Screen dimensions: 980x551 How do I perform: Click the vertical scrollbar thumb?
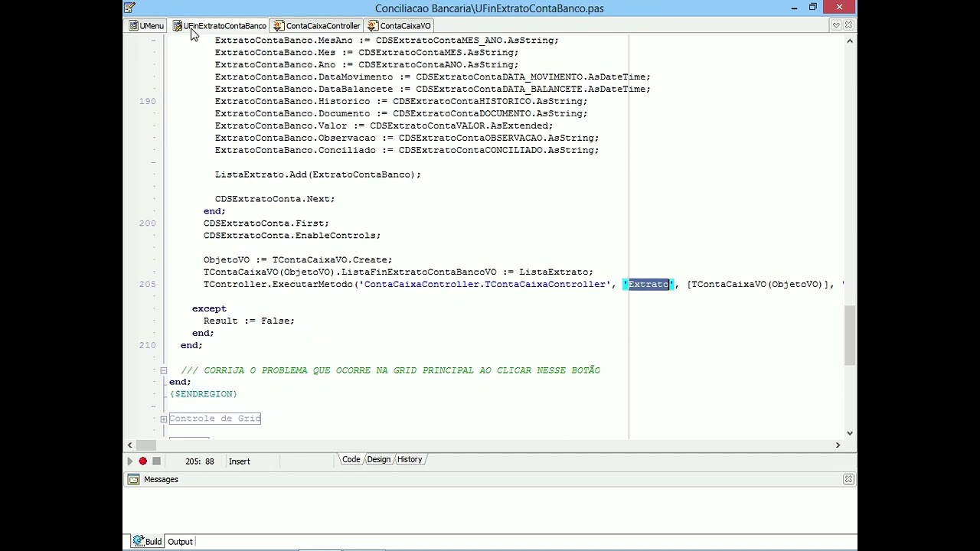[850, 335]
